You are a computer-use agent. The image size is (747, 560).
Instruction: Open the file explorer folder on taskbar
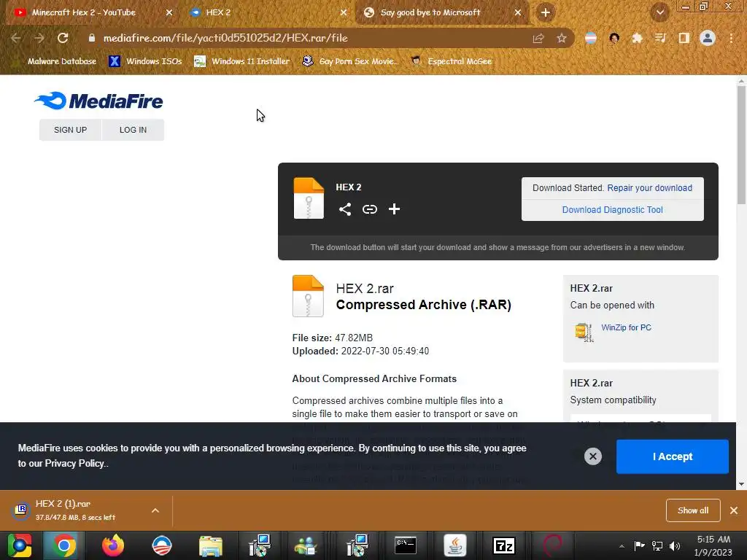pos(210,545)
